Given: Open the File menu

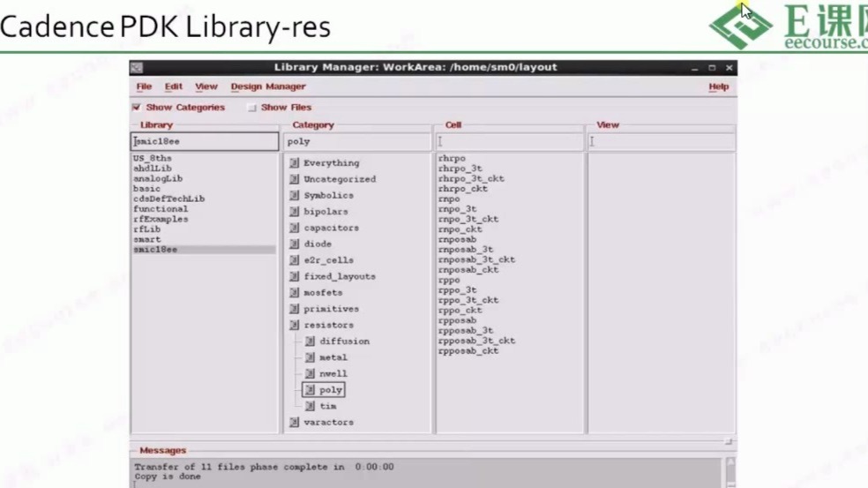Looking at the screenshot, I should click(144, 86).
